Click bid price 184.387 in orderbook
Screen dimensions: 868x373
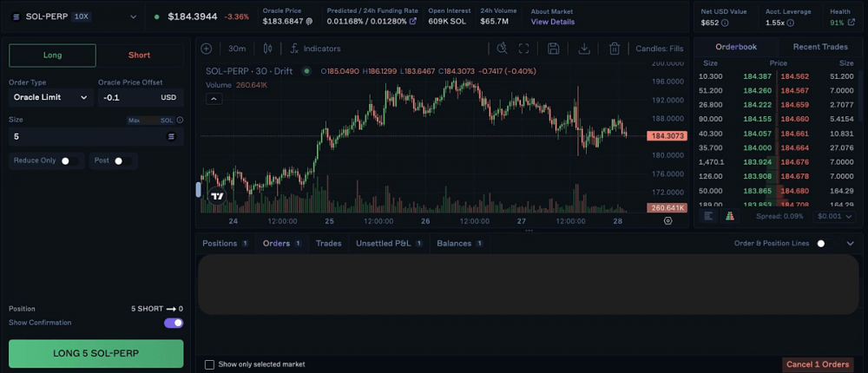click(757, 76)
